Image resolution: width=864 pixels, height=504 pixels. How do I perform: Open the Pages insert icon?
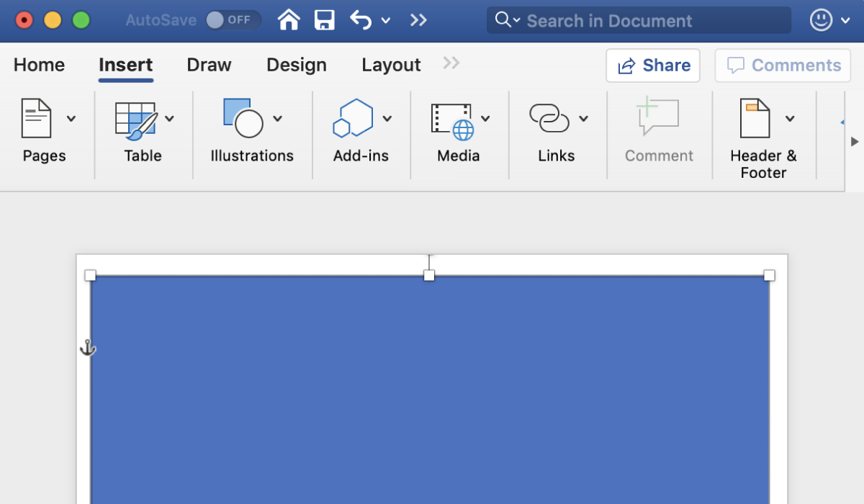point(37,119)
